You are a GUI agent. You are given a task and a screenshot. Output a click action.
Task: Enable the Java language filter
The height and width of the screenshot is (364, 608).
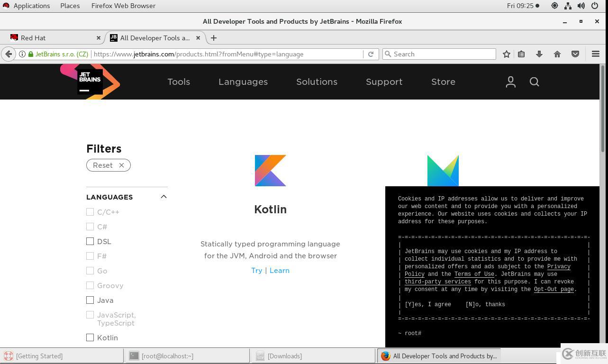90,300
